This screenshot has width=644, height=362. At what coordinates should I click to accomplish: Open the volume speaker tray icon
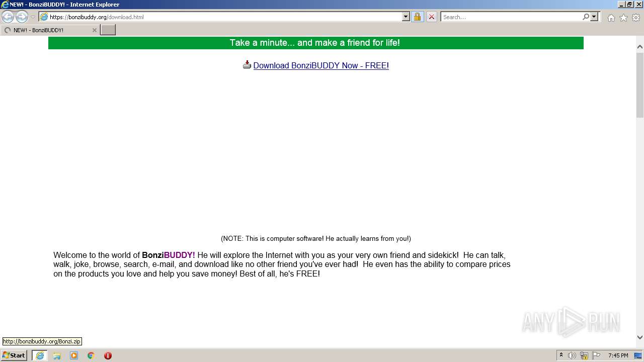[x=572, y=355]
